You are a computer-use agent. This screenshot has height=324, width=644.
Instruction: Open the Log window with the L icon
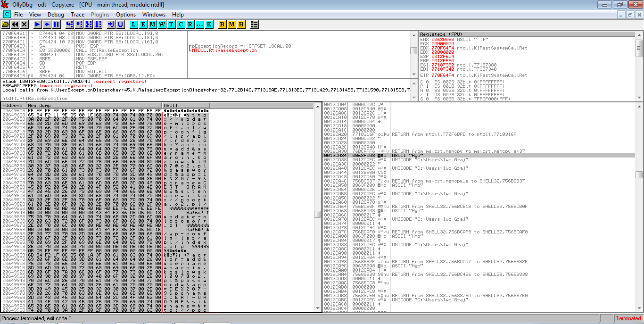(x=133, y=24)
